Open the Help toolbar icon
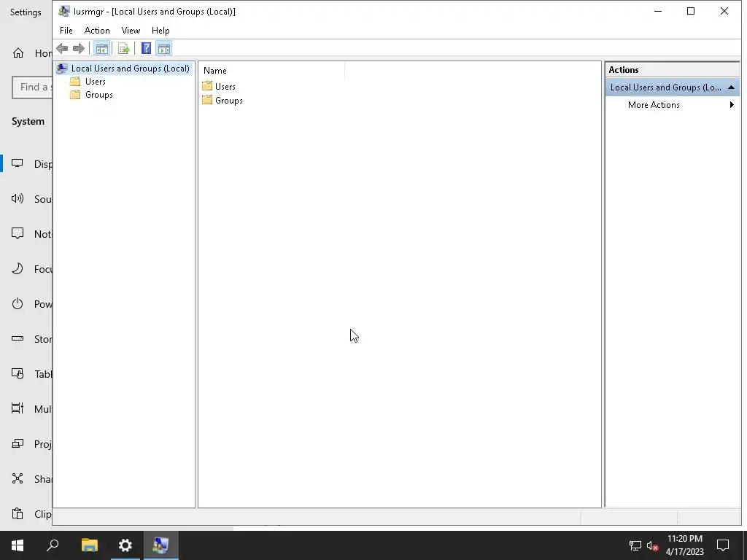 [x=146, y=49]
